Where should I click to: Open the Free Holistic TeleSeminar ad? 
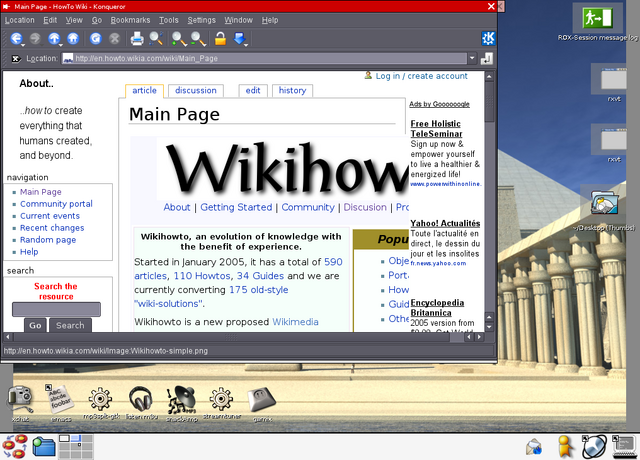pos(436,129)
